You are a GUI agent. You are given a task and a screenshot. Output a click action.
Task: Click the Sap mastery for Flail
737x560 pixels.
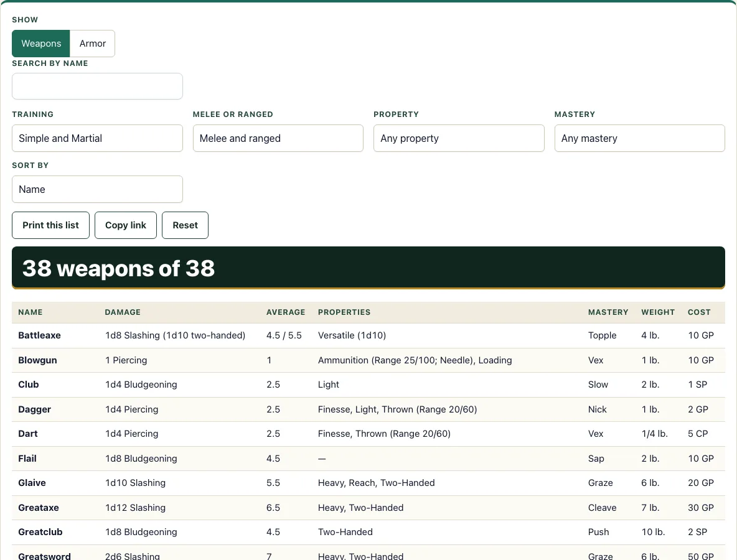tap(596, 459)
